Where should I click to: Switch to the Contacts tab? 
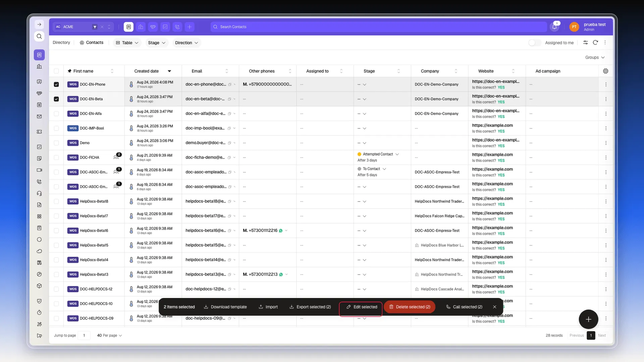[x=91, y=43]
